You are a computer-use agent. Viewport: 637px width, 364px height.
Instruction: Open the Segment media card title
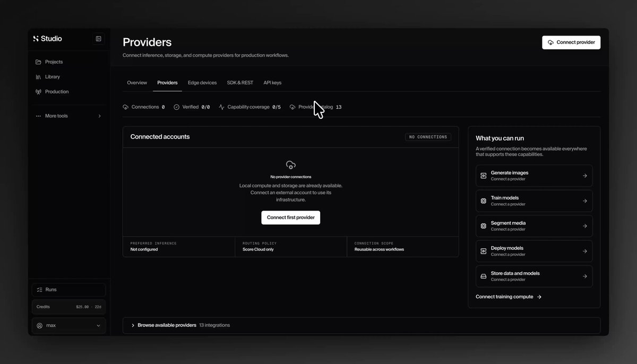[x=508, y=223]
